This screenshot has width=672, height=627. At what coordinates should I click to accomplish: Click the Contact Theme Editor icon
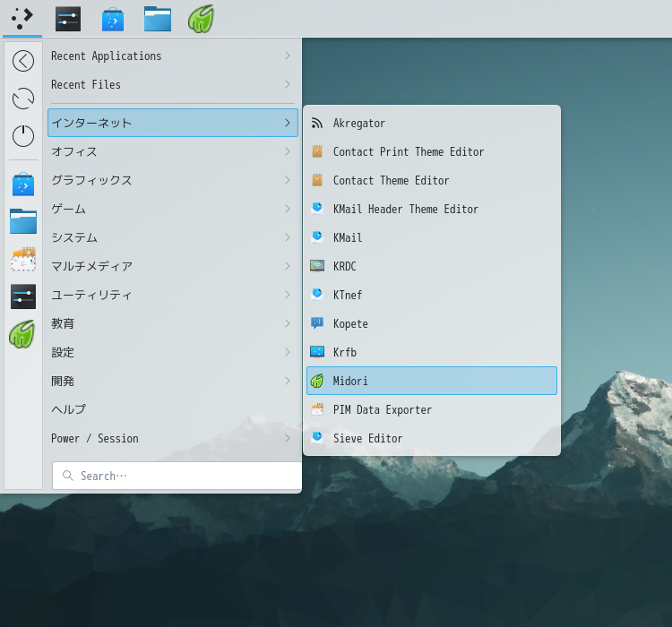click(317, 180)
